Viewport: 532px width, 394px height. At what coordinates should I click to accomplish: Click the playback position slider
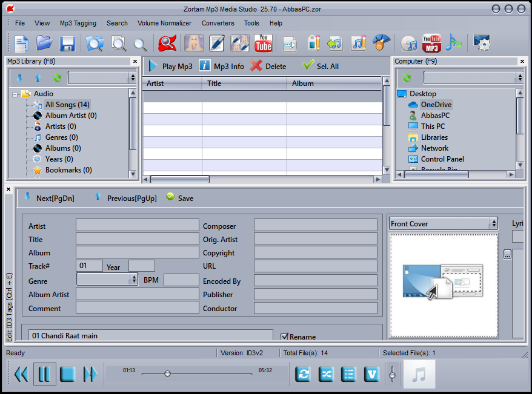coord(197,373)
